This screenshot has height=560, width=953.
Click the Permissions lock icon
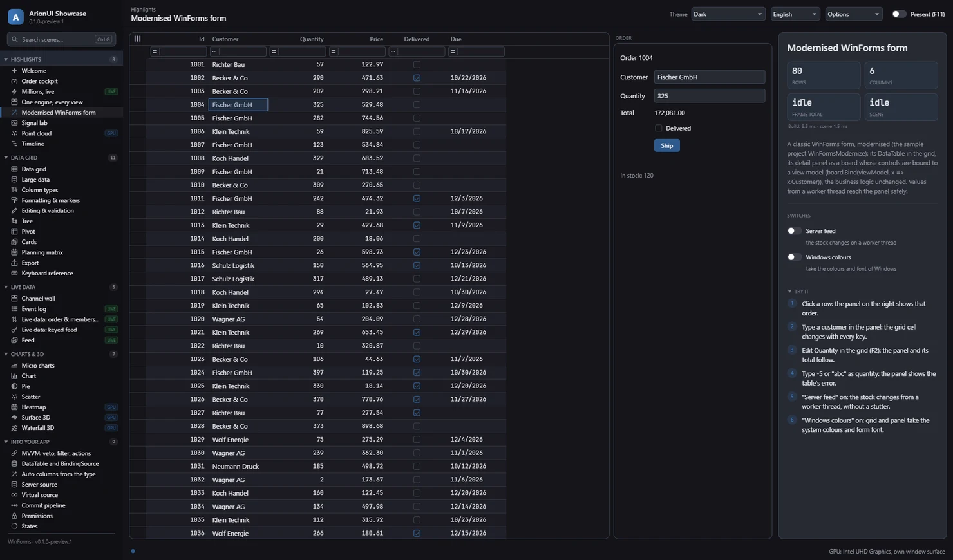click(14, 516)
